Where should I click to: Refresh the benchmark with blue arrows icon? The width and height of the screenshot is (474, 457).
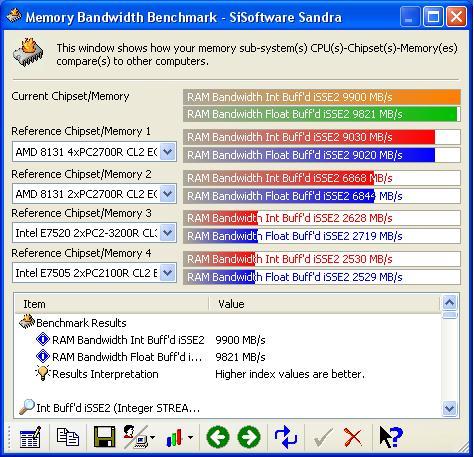[x=286, y=437]
